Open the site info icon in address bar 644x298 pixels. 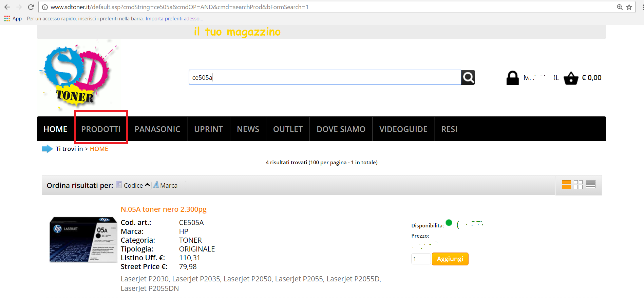pos(45,7)
